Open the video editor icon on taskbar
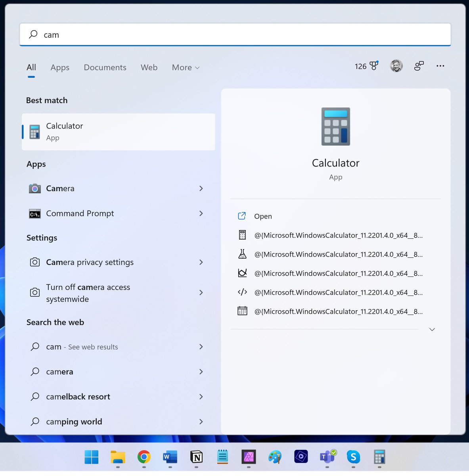This screenshot has width=469, height=476. point(301,457)
